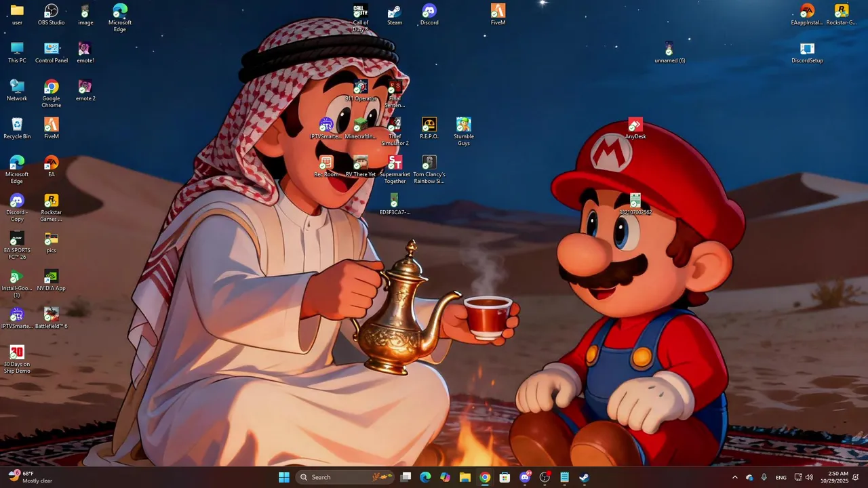This screenshot has height=488, width=868.
Task: Launch the NVIDIA App shortcut
Action: click(x=51, y=280)
